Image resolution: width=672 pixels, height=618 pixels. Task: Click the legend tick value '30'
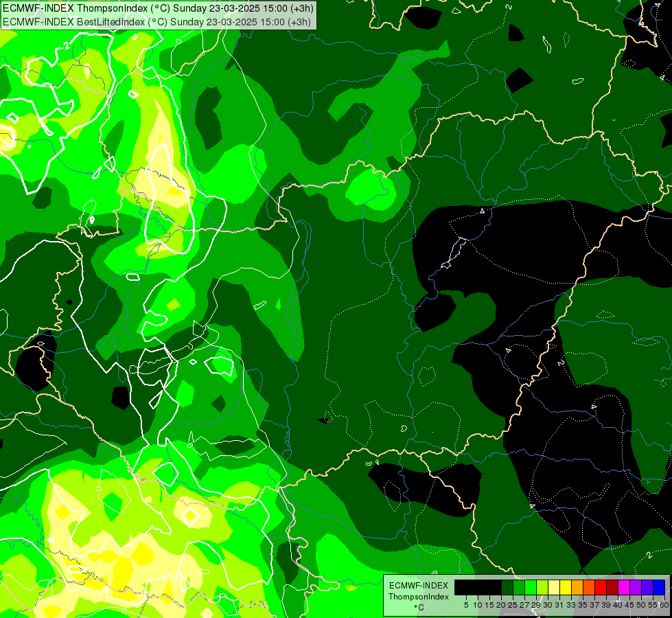547,605
